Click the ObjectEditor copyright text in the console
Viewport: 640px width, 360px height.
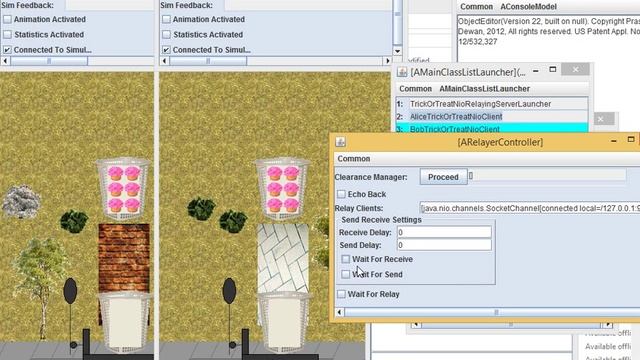[549, 31]
